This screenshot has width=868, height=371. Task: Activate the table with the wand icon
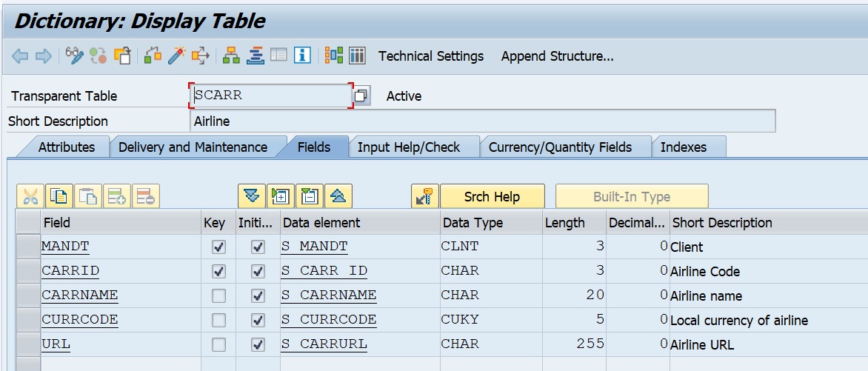[176, 56]
